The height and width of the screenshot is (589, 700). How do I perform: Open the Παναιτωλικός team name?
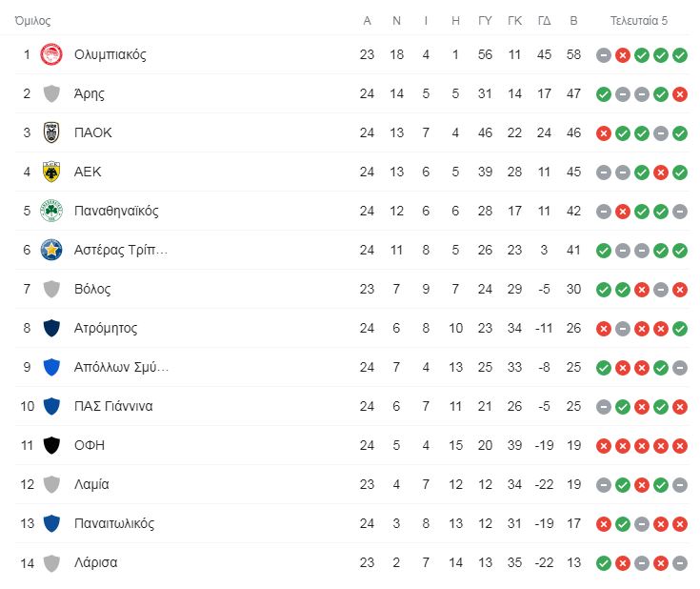pos(114,523)
